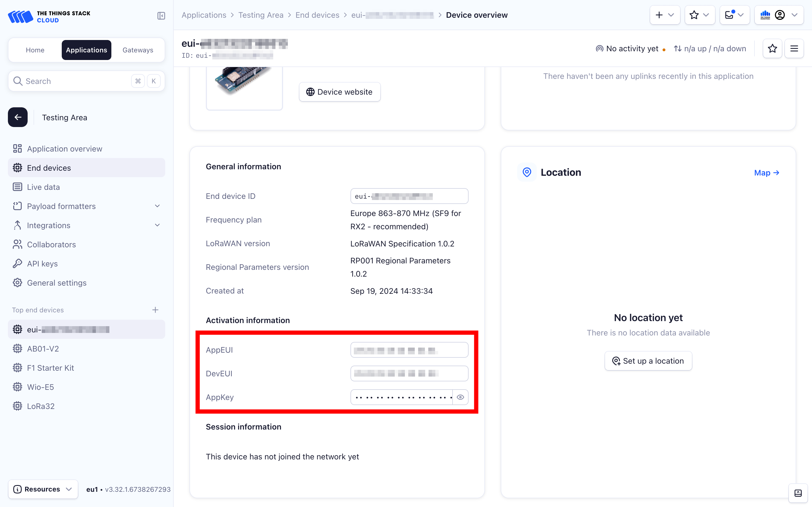This screenshot has width=812, height=507.
Task: Click the Device website button
Action: click(x=339, y=92)
